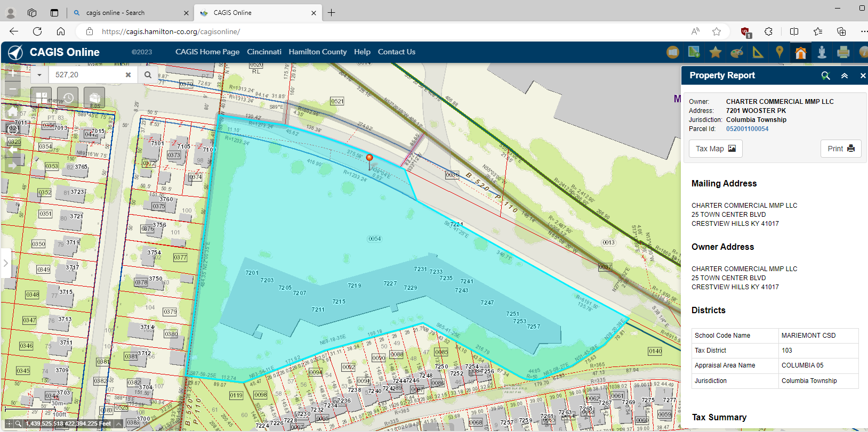Open the Property Report house icon tool

click(800, 52)
